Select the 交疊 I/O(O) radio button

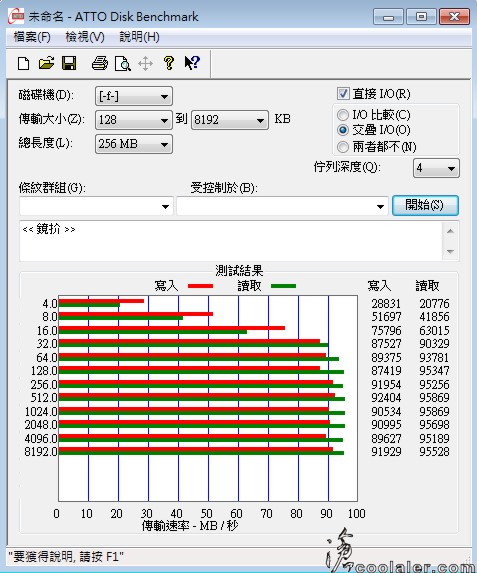[x=342, y=130]
